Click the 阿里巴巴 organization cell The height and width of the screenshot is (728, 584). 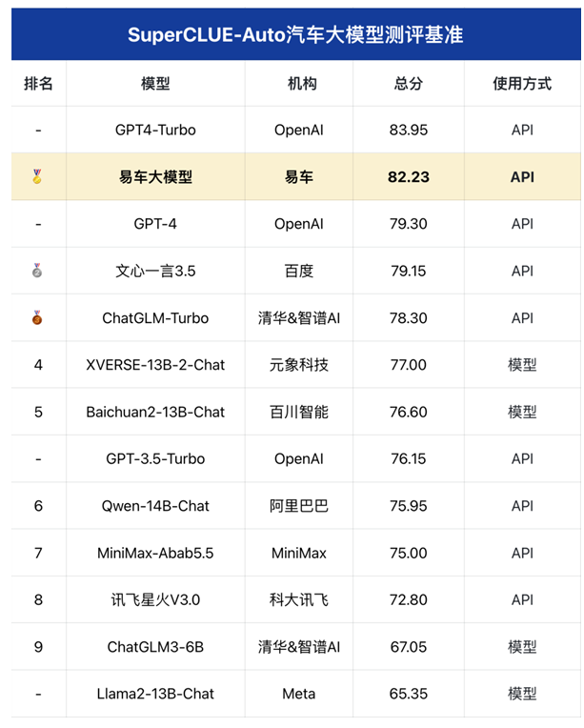299,506
